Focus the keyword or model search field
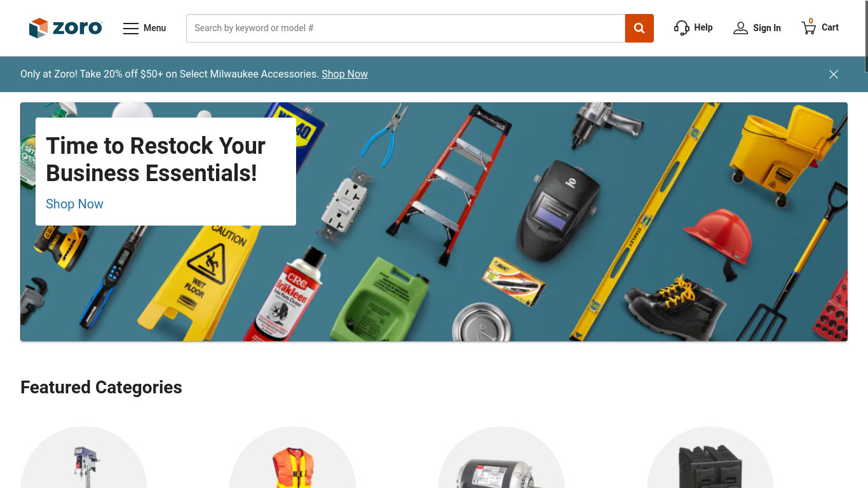 click(x=405, y=28)
